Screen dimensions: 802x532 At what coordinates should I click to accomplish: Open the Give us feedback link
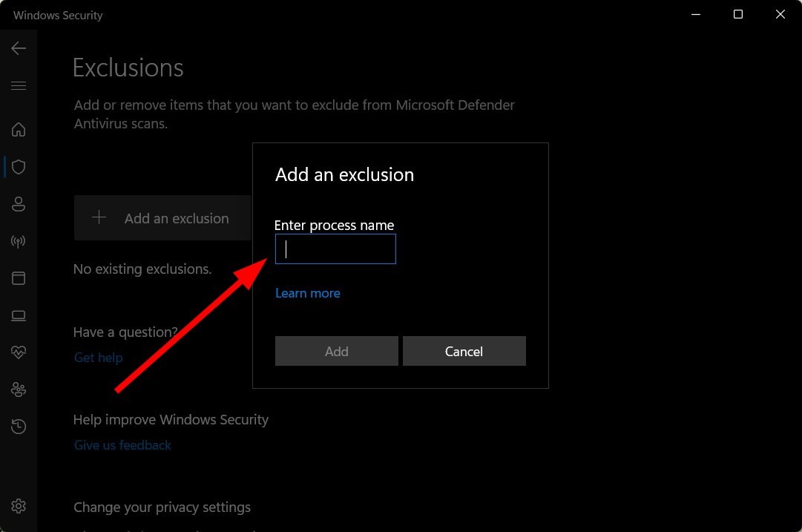[122, 445]
